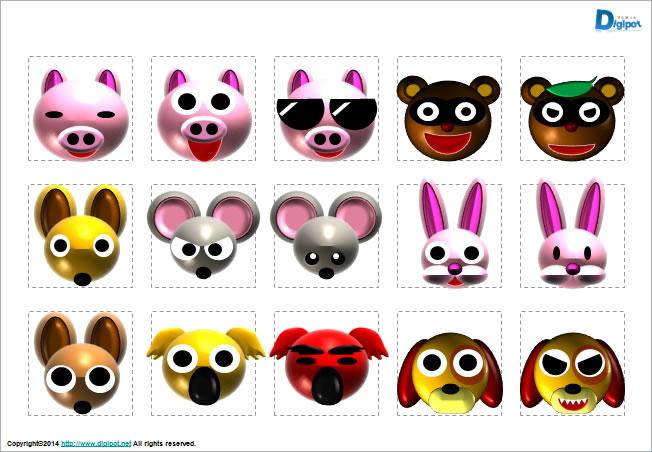Pick the rabbit with big white eyes
Screen dimensions: 652x452
click(450, 237)
